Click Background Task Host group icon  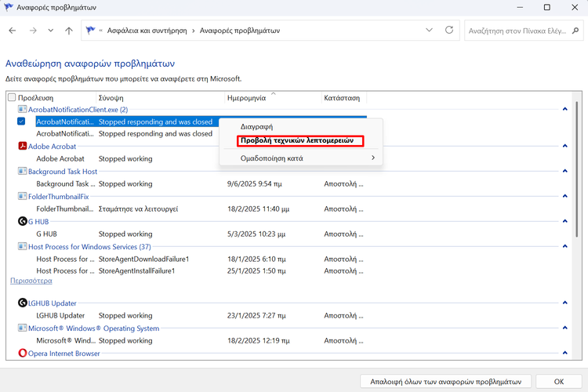[x=22, y=171]
